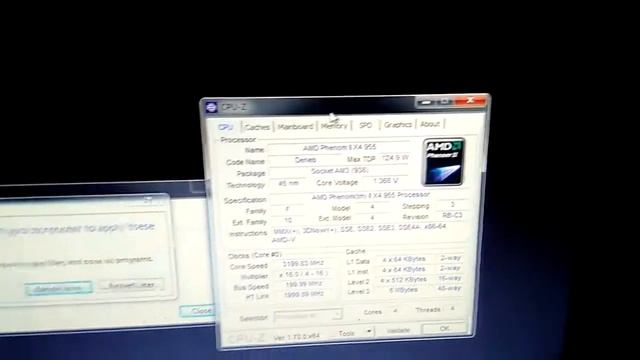Click the Ext. Family value 10
The width and height of the screenshot is (640, 360).
click(x=288, y=220)
